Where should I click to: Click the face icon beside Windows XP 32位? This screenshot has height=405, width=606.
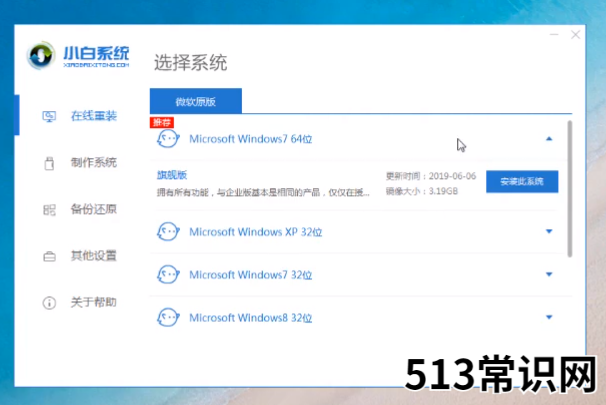(168, 231)
